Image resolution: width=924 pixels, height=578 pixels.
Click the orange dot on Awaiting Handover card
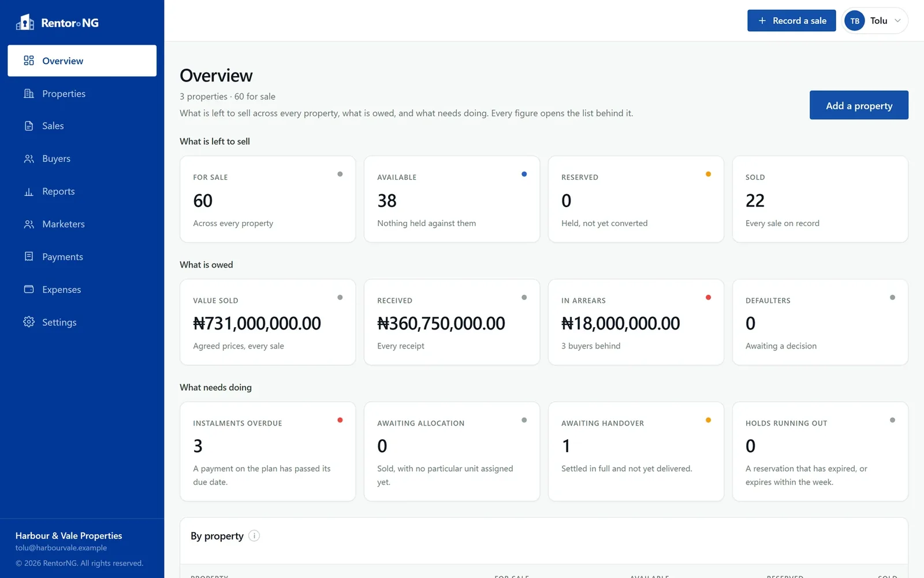[x=708, y=420]
